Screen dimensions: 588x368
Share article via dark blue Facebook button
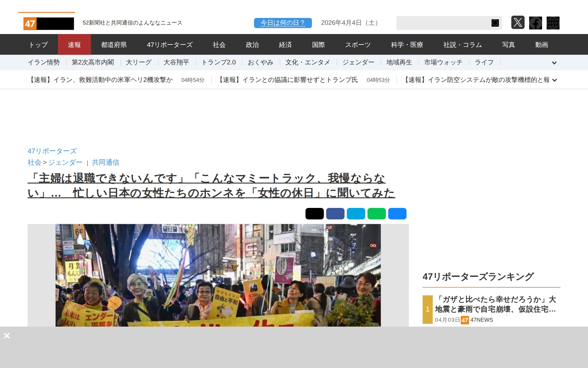coord(335,214)
